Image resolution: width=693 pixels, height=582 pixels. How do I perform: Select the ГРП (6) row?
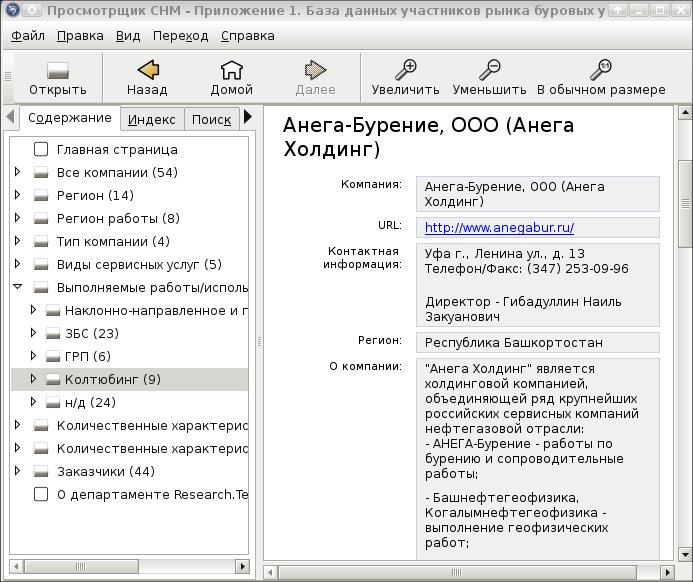[x=129, y=356]
